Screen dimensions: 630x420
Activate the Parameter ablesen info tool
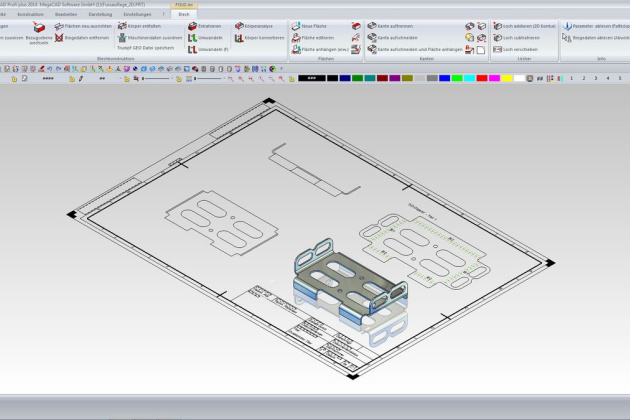point(598,26)
